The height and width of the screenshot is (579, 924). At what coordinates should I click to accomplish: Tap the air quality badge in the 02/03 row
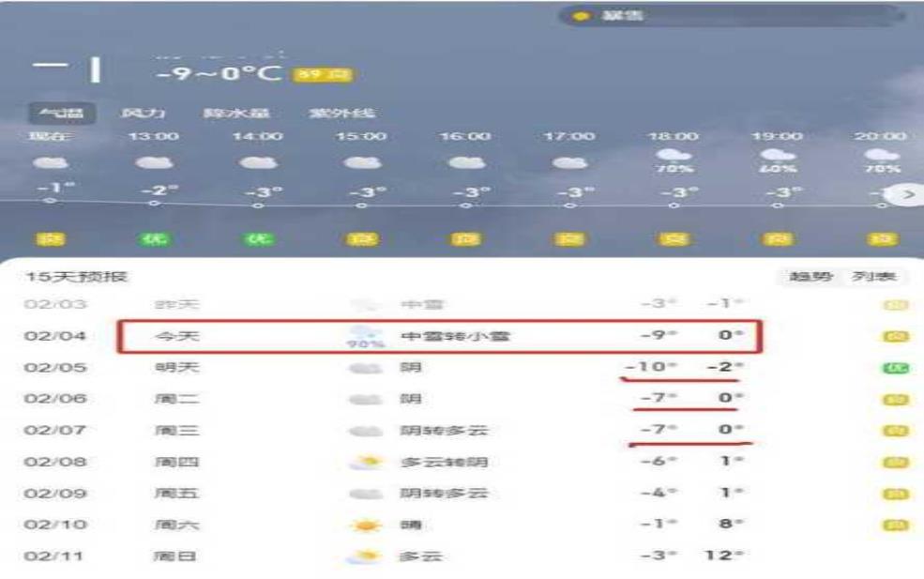pyautogui.click(x=896, y=305)
